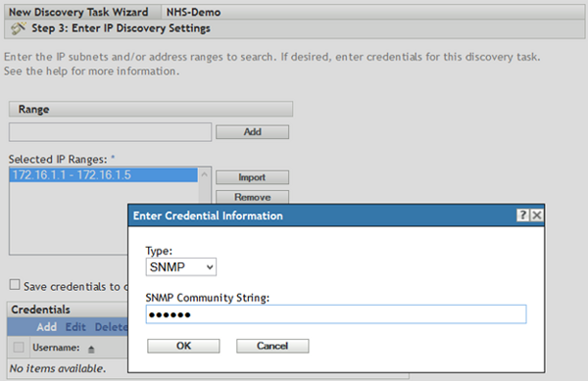588x381 pixels.
Task: Click the help question mark icon in dialog
Action: click(x=522, y=215)
